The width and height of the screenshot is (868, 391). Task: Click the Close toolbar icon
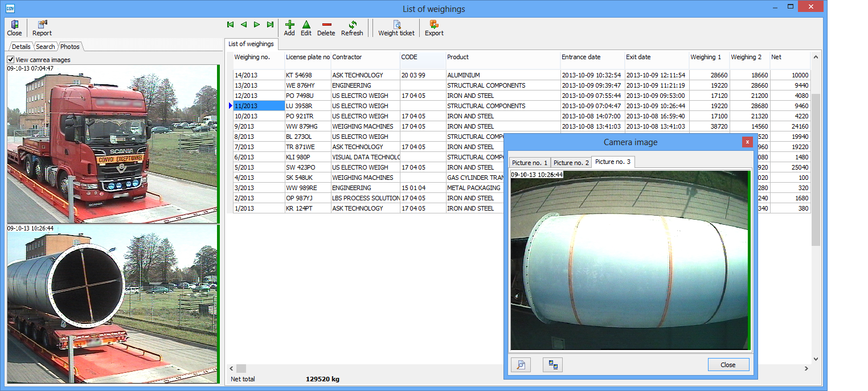14,27
